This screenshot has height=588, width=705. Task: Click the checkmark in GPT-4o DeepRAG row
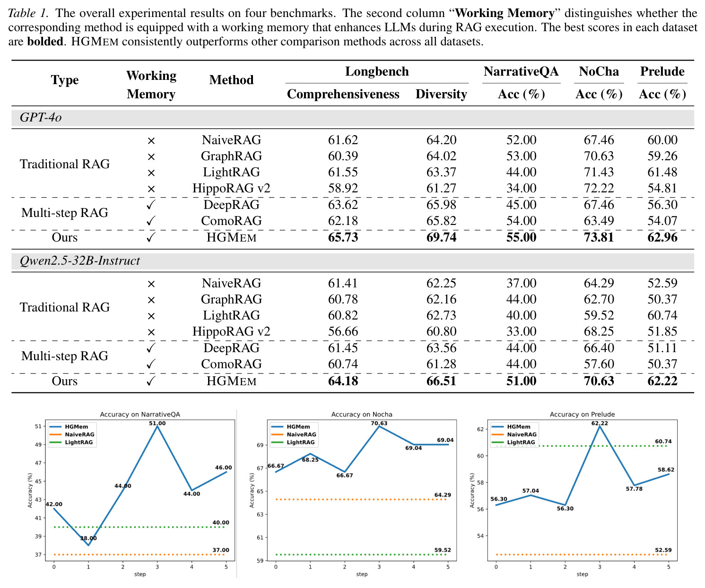coord(151,205)
